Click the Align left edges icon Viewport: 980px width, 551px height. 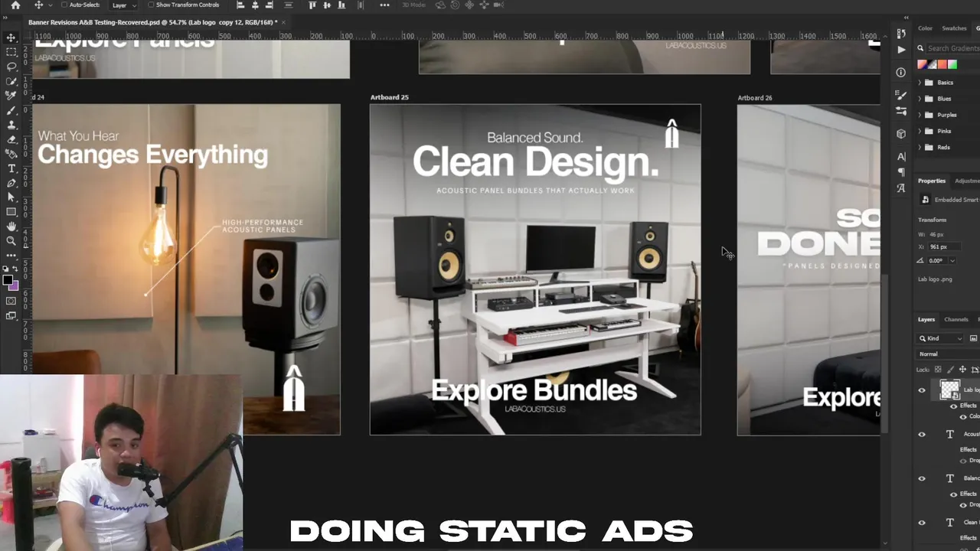[240, 5]
